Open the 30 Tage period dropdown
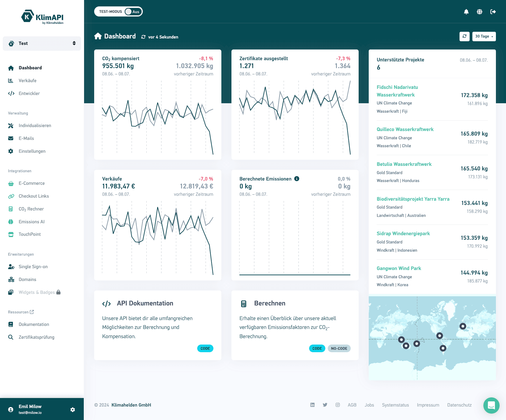 pyautogui.click(x=484, y=36)
